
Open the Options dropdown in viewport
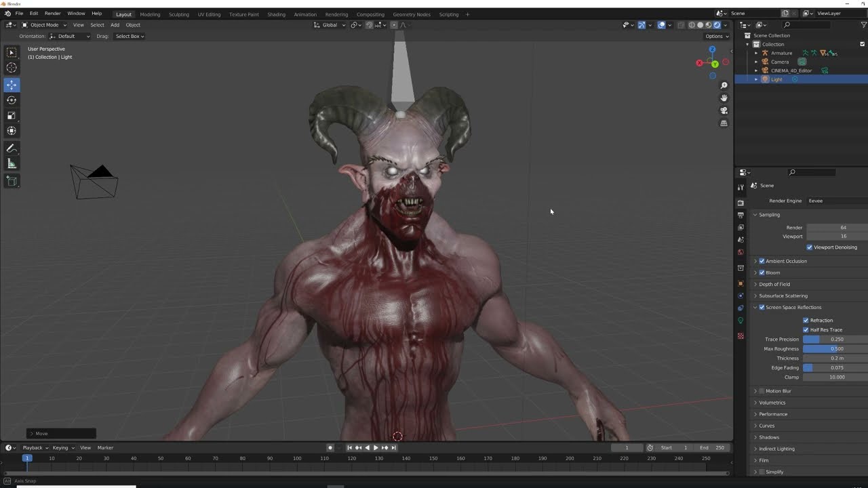pyautogui.click(x=716, y=36)
